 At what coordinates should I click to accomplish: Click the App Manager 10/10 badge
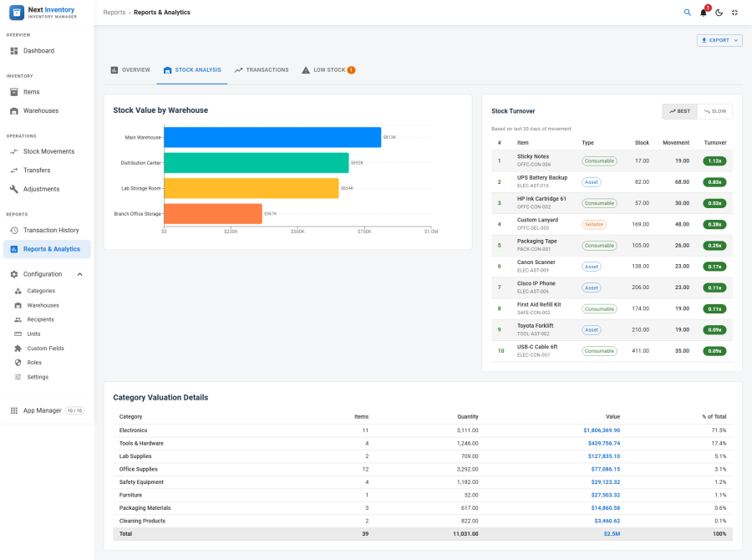point(75,410)
